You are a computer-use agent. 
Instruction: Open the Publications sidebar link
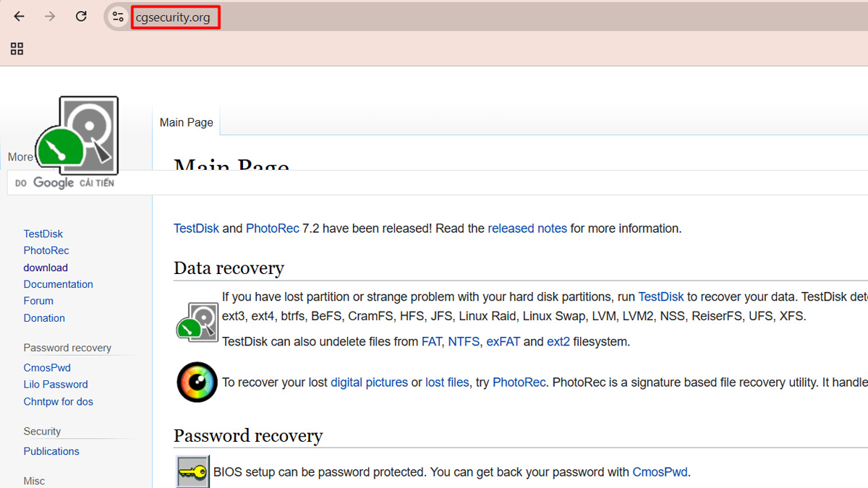pos(51,451)
